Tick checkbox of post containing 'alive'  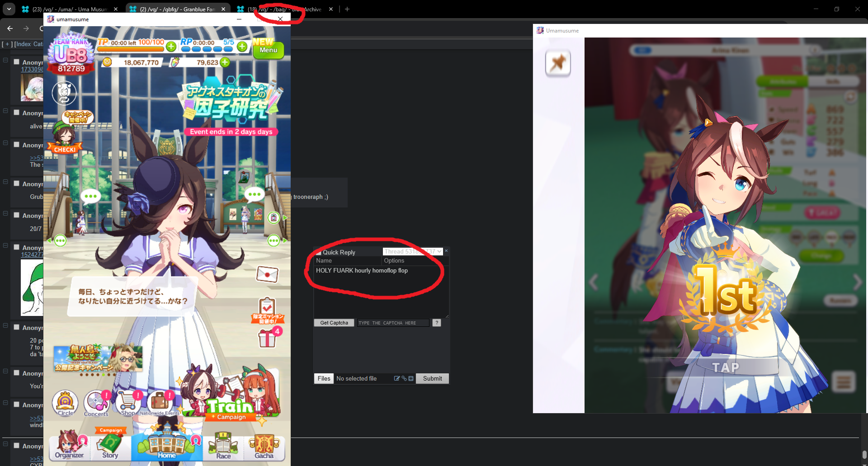point(16,113)
